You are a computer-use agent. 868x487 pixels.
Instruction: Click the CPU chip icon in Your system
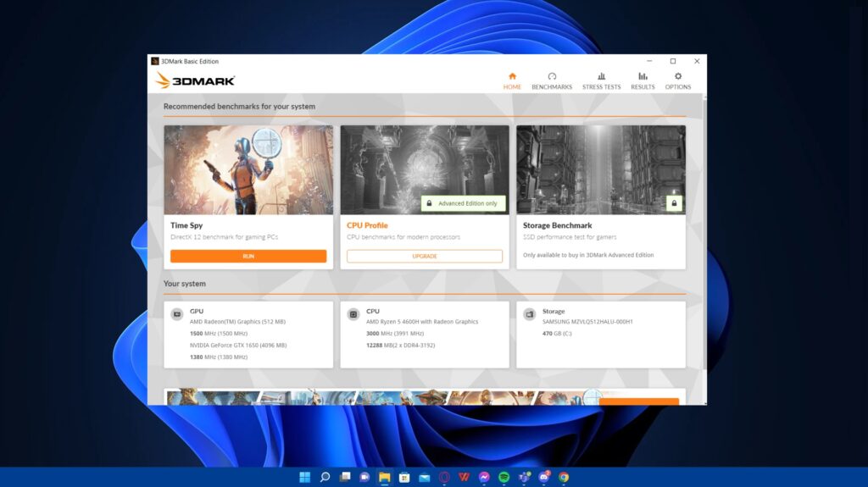(353, 314)
